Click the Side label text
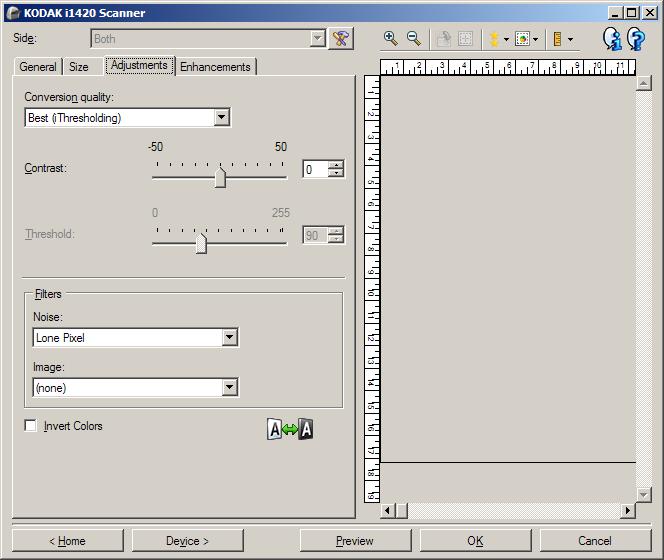The image size is (664, 560). (25, 38)
